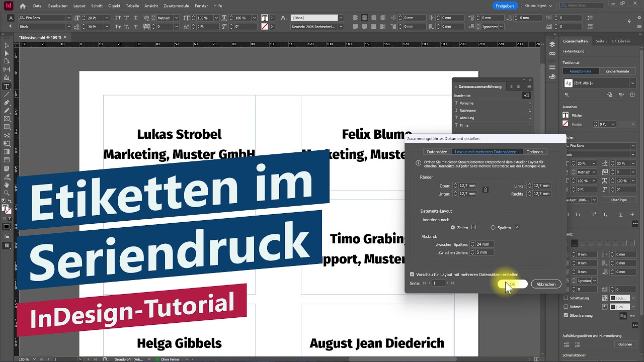The height and width of the screenshot is (362, 644).
Task: Click the Seite number field in dialog
Action: [x=438, y=283]
